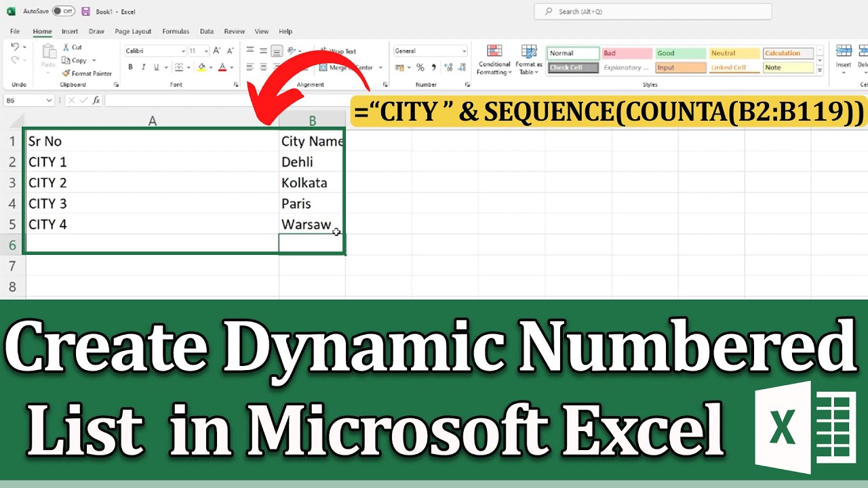Screen dimensions: 868x488
Task: Switch to the Formulas tab
Action: pos(176,31)
